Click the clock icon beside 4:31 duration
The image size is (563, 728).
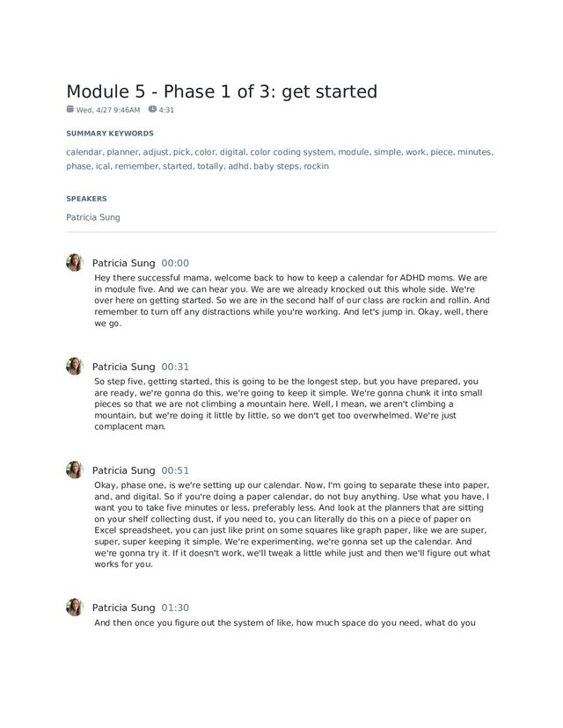point(152,109)
